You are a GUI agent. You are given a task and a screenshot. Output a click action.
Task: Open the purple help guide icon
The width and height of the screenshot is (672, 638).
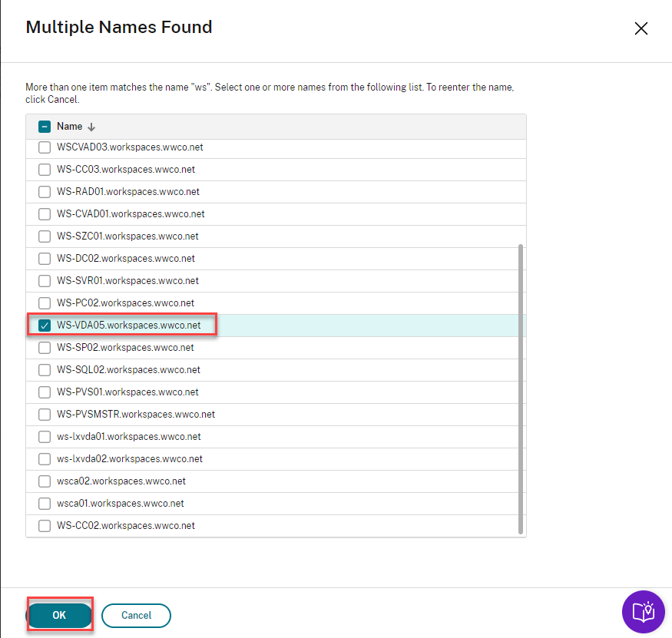(643, 612)
